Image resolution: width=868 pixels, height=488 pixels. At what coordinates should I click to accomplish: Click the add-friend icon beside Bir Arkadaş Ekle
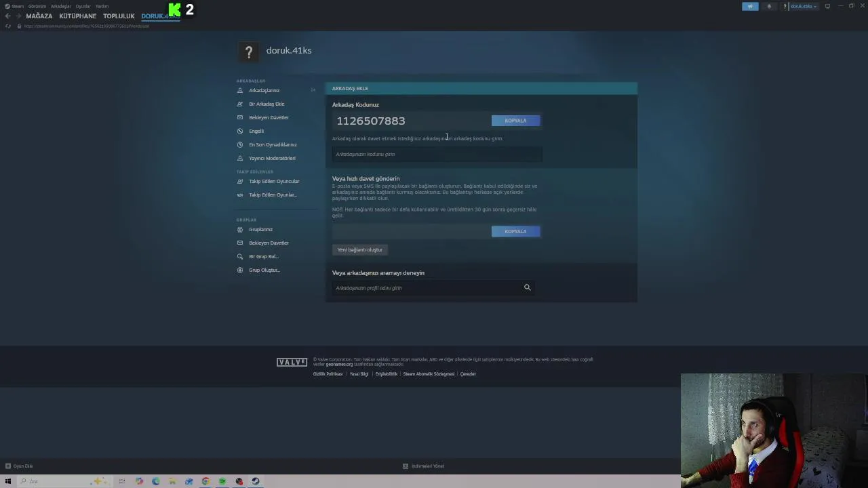tap(240, 104)
